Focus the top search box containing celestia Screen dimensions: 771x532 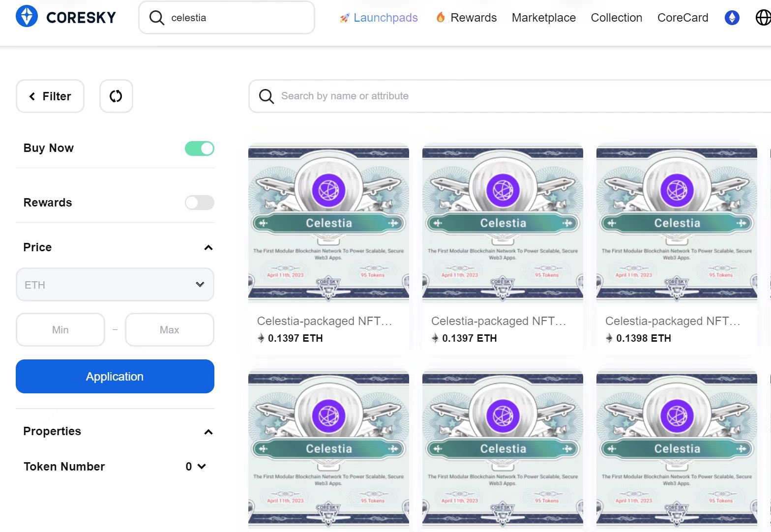coord(227,18)
